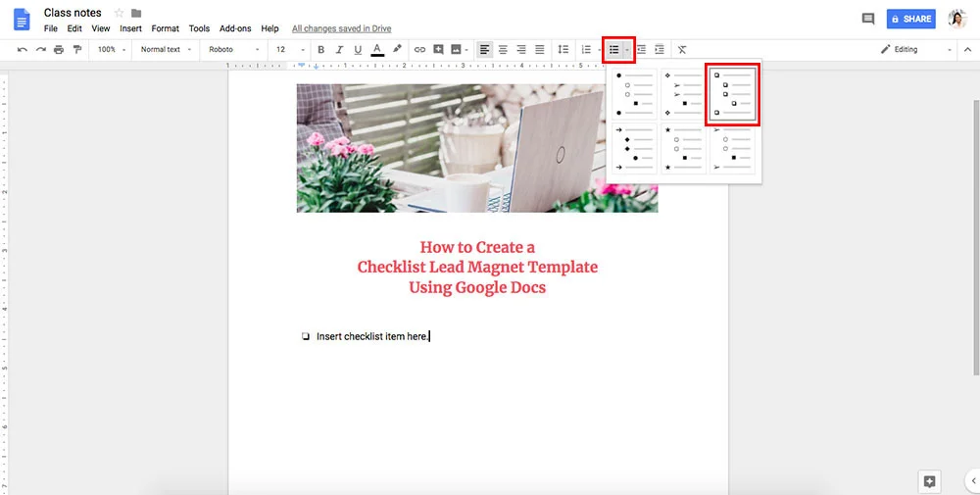The height and width of the screenshot is (495, 980).
Task: Open the line spacing menu
Action: 563,49
